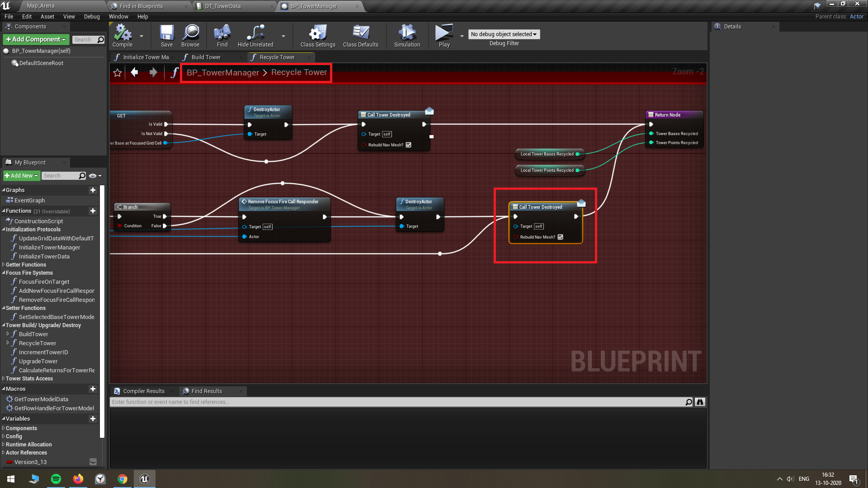This screenshot has width=868, height=488.
Task: Click the find references input field
Action: point(398,402)
